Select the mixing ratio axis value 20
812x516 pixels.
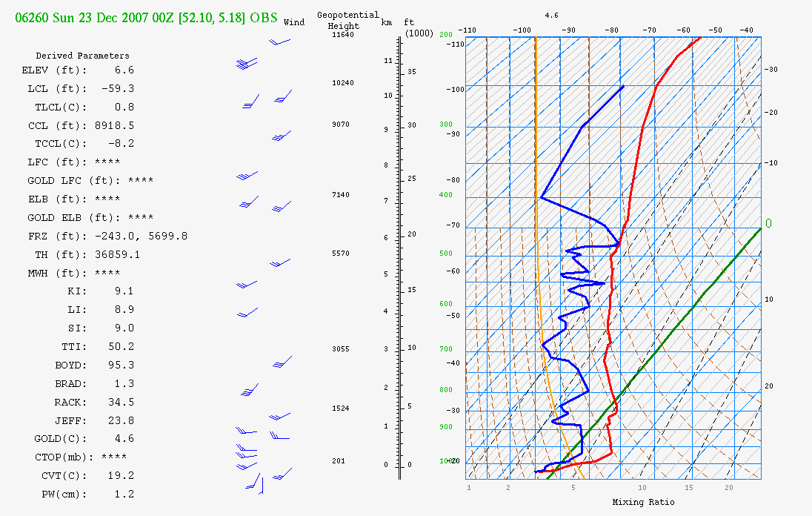click(729, 488)
